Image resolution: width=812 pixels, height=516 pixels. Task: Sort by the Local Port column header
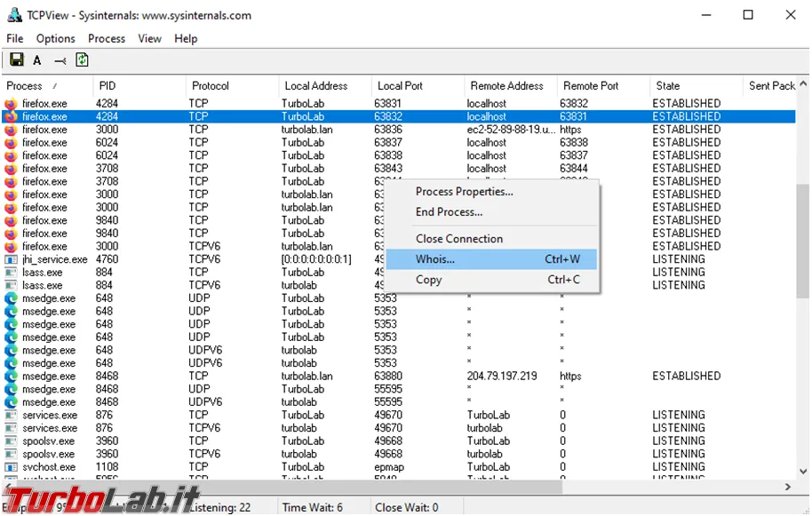point(418,86)
